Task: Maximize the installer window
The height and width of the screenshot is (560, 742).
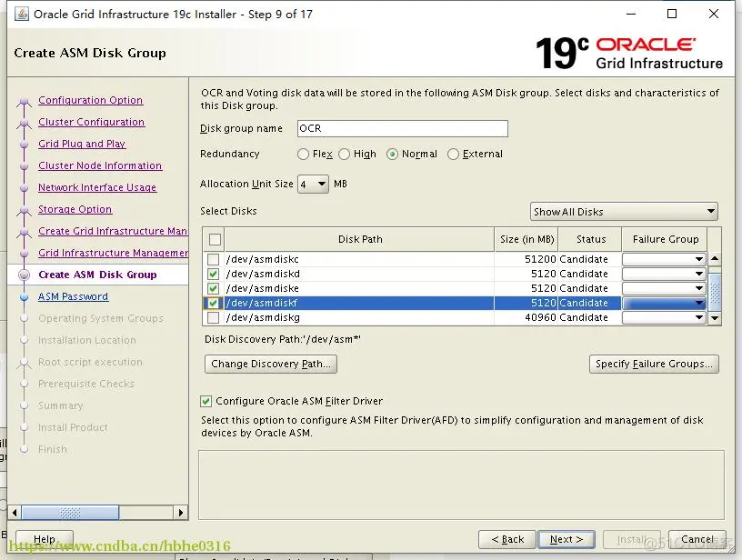Action: [x=672, y=14]
